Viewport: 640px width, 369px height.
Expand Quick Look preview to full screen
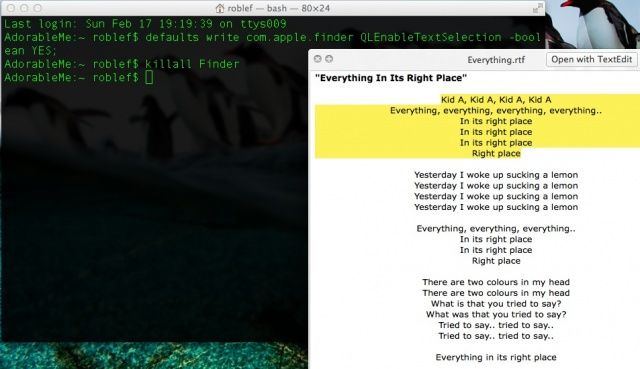tap(329, 59)
